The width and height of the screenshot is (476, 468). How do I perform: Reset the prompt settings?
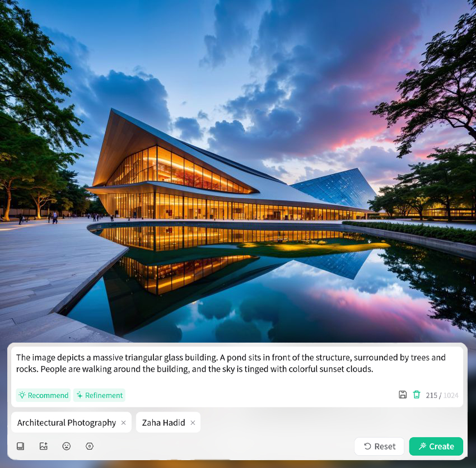(x=379, y=446)
